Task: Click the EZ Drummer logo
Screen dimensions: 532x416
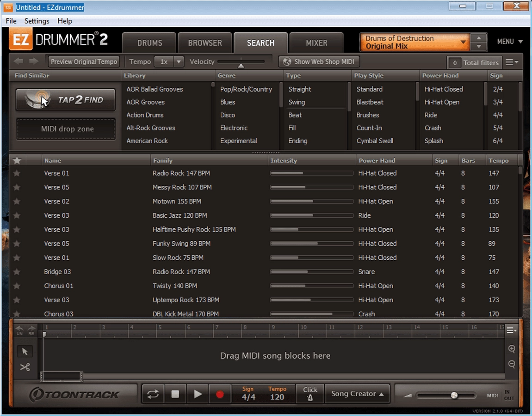Action: [x=58, y=40]
